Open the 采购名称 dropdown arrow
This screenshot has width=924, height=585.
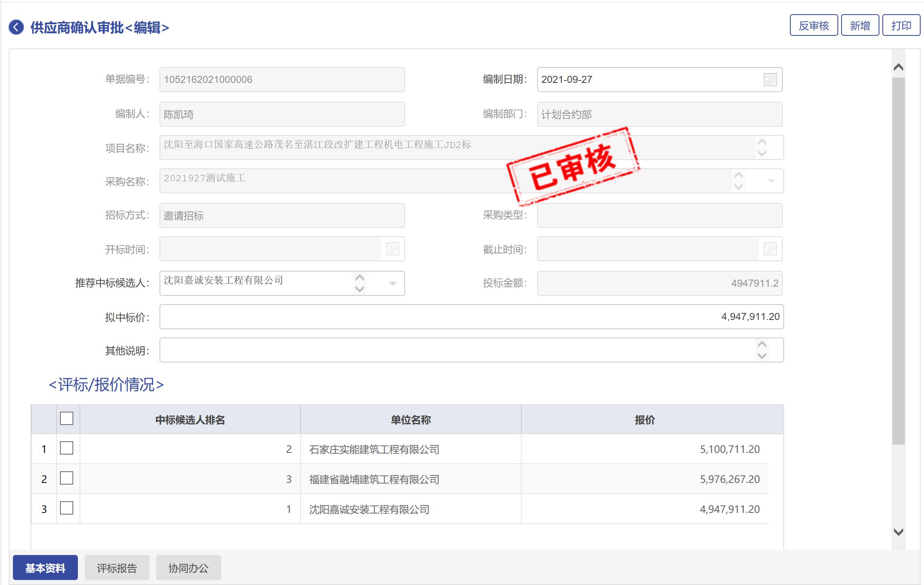(x=771, y=181)
